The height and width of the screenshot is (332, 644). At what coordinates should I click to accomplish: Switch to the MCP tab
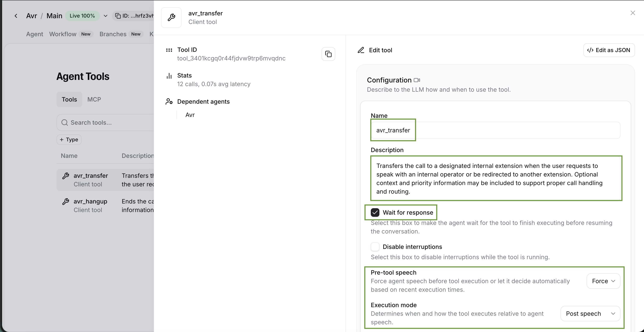point(94,99)
